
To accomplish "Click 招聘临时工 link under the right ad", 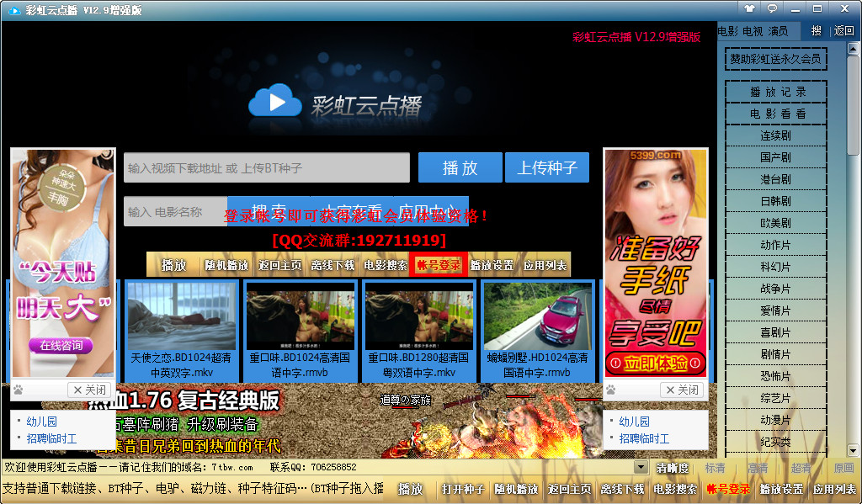I will 644,438.
